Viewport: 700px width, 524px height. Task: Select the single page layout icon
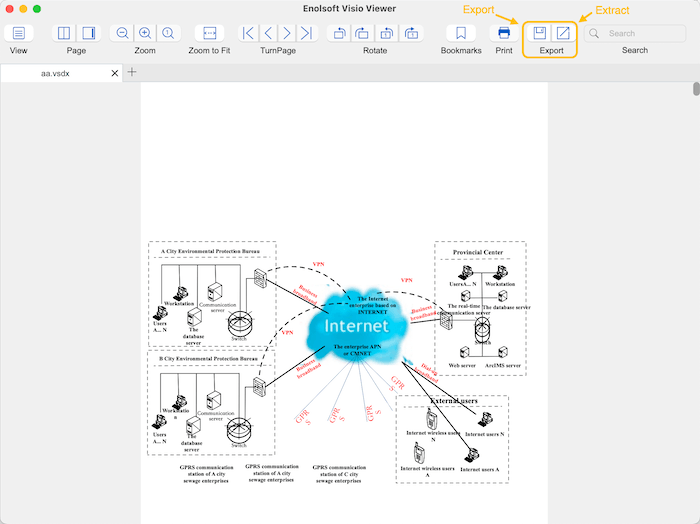64,34
